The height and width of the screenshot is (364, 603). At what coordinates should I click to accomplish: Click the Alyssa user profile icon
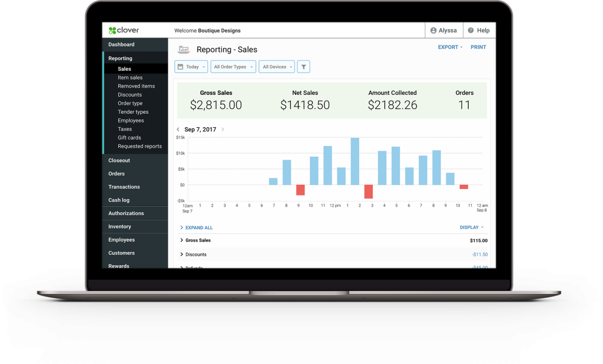[433, 31]
